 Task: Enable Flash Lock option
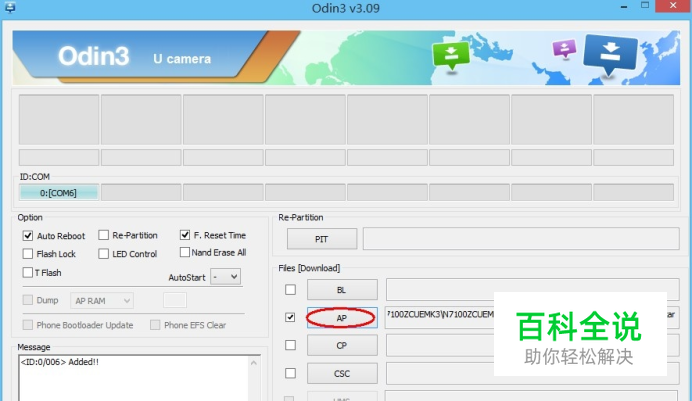(x=28, y=254)
